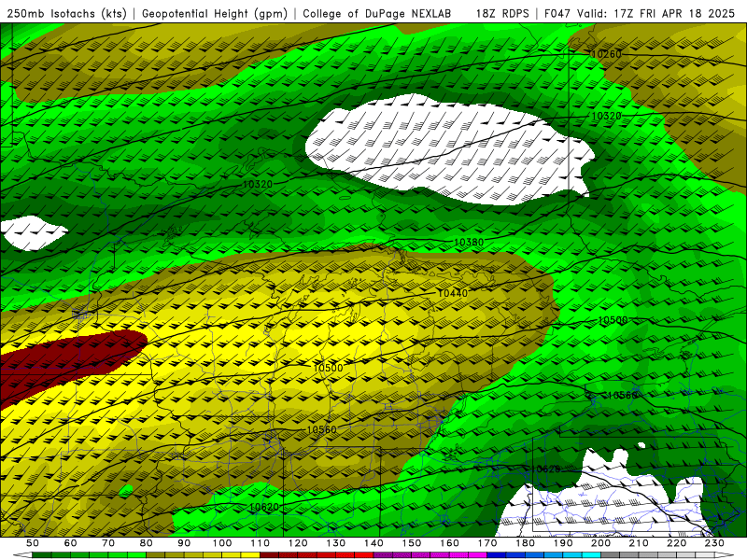747x560 pixels.
Task: Click dark blue swatch just above 170 in colorbar
Action: coord(497,555)
